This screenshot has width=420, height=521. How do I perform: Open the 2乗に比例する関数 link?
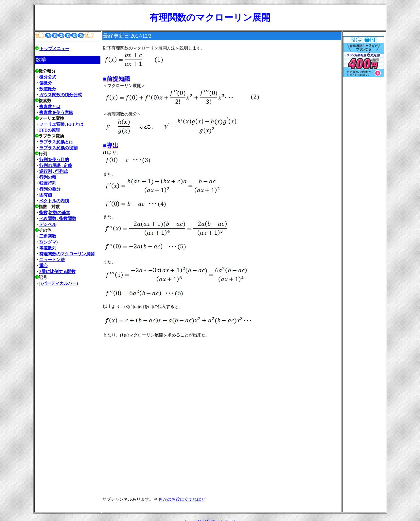(x=57, y=271)
